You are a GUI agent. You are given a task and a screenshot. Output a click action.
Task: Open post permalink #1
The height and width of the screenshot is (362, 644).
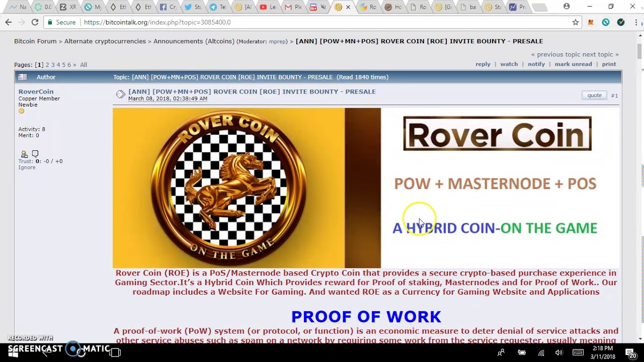pyautogui.click(x=614, y=96)
